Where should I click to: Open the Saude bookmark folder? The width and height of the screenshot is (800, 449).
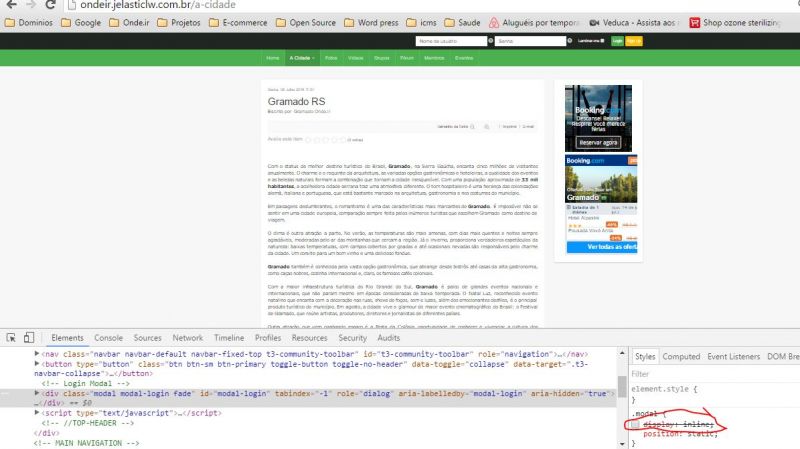pyautogui.click(x=462, y=22)
